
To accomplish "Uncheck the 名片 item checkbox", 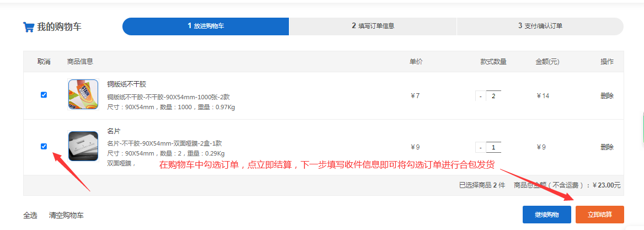I will click(x=44, y=146).
